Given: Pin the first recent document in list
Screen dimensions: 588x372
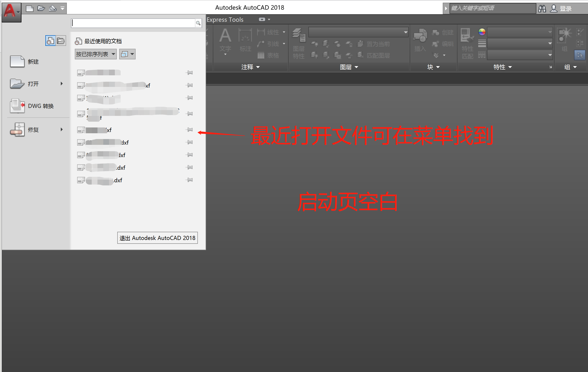Looking at the screenshot, I should (189, 73).
